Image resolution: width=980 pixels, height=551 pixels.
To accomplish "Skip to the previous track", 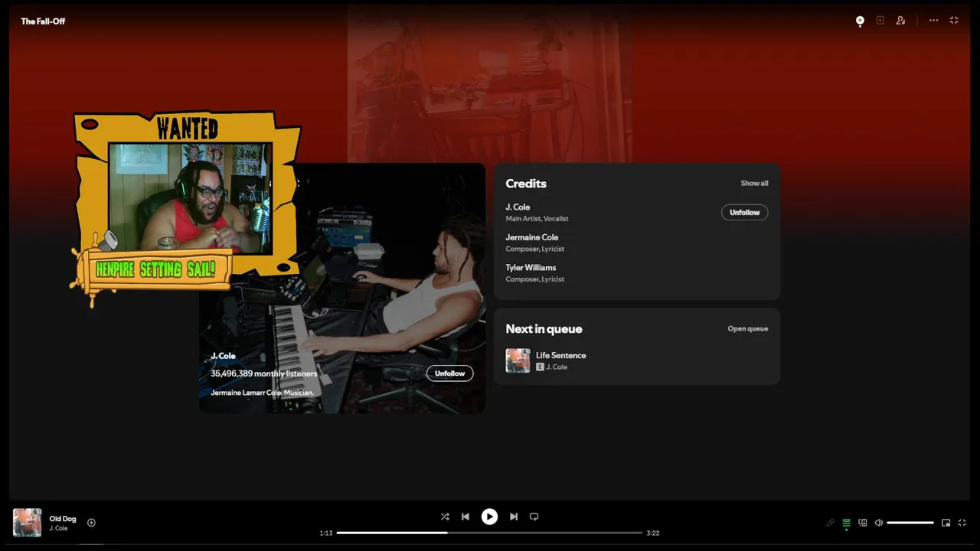I will click(465, 517).
